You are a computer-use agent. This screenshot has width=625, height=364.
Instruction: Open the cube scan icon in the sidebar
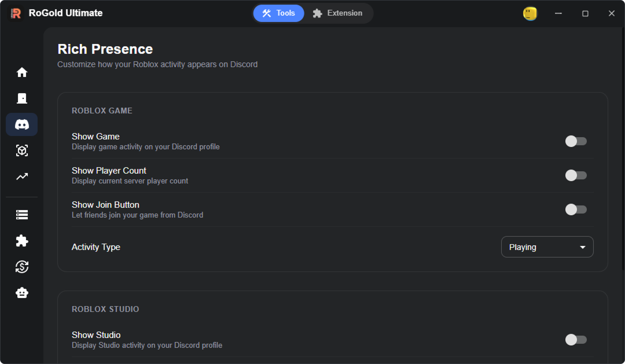click(22, 150)
